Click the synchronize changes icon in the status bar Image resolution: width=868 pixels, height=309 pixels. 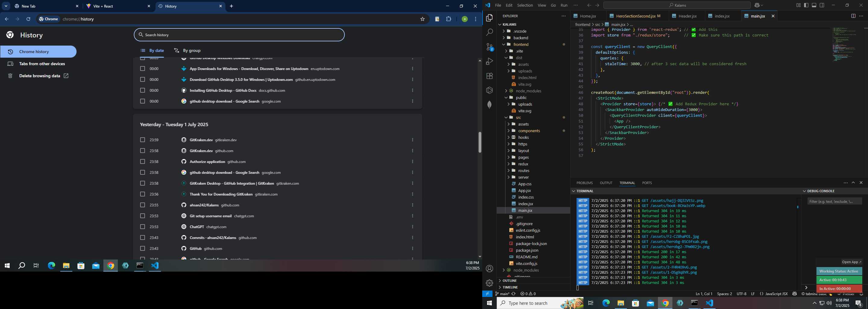click(x=514, y=294)
